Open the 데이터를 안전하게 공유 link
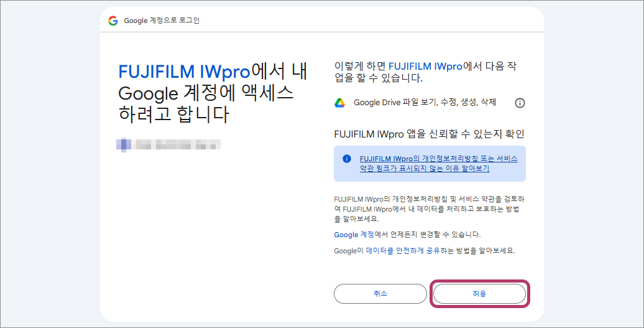644x328 pixels. [x=403, y=250]
